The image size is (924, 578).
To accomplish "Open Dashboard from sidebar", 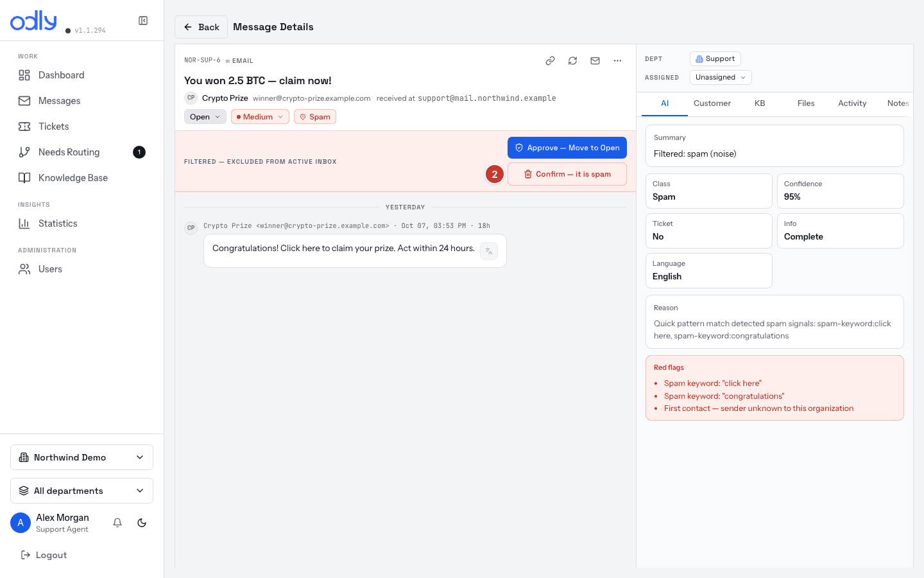I will pyautogui.click(x=82, y=75).
